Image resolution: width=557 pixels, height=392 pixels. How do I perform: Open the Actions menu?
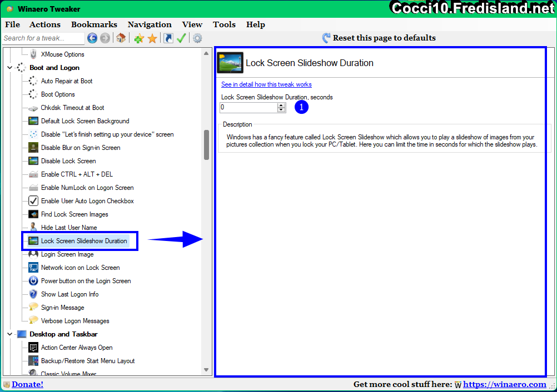coord(45,24)
